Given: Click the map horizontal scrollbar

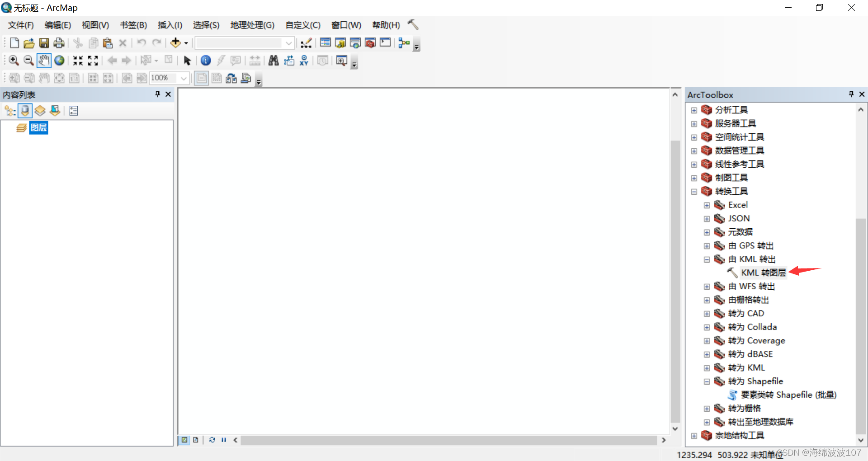Looking at the screenshot, I should point(448,440).
